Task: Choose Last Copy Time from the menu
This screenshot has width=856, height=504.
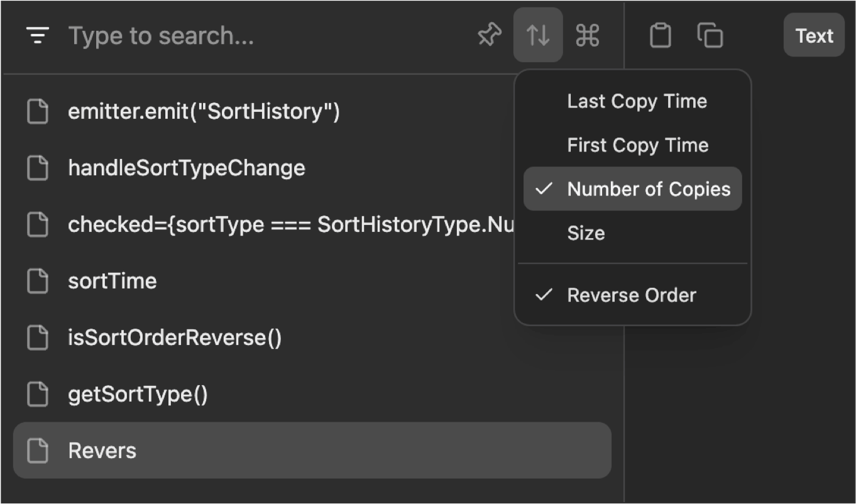Action: click(637, 101)
